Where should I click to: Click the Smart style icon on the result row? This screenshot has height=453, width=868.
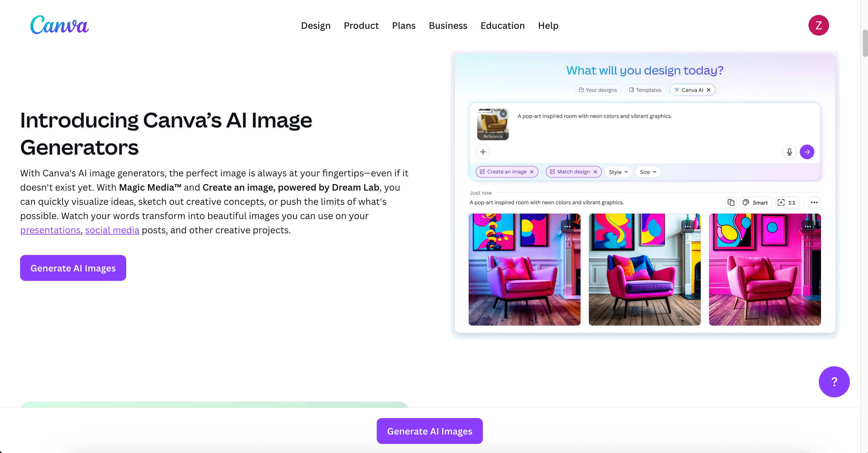point(756,203)
